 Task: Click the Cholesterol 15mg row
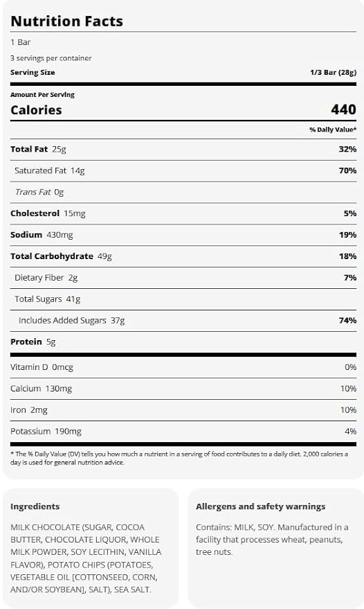[x=183, y=213]
